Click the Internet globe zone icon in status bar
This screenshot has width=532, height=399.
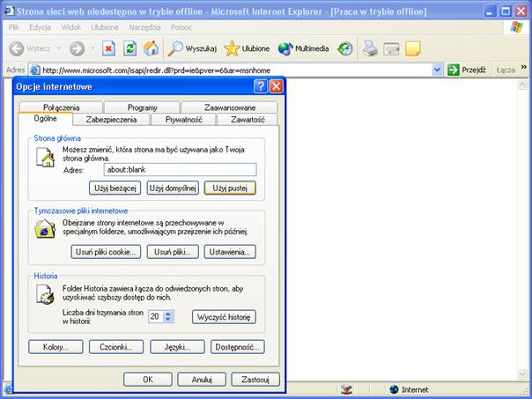(x=394, y=389)
